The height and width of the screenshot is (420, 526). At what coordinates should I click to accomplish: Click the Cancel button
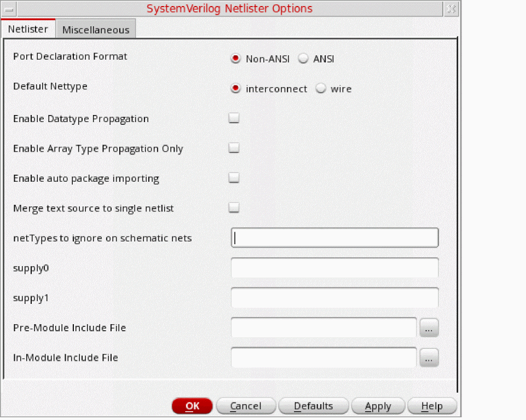pos(246,406)
